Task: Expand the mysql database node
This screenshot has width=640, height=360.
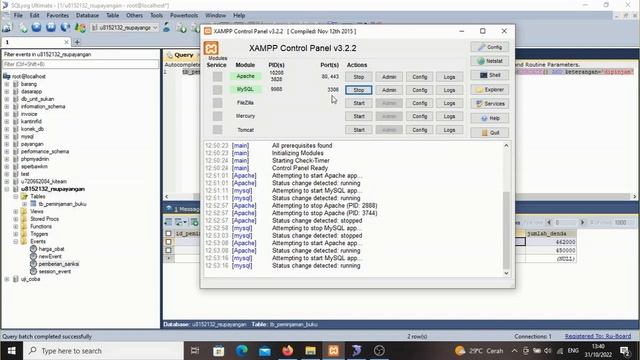Action: click(x=7, y=136)
